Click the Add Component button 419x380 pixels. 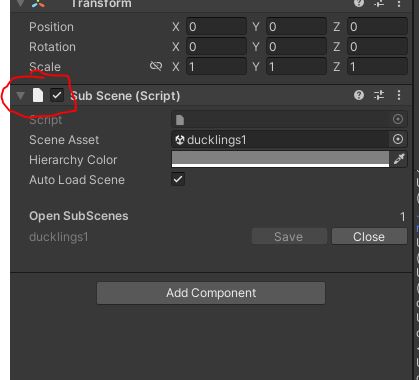[x=211, y=293]
